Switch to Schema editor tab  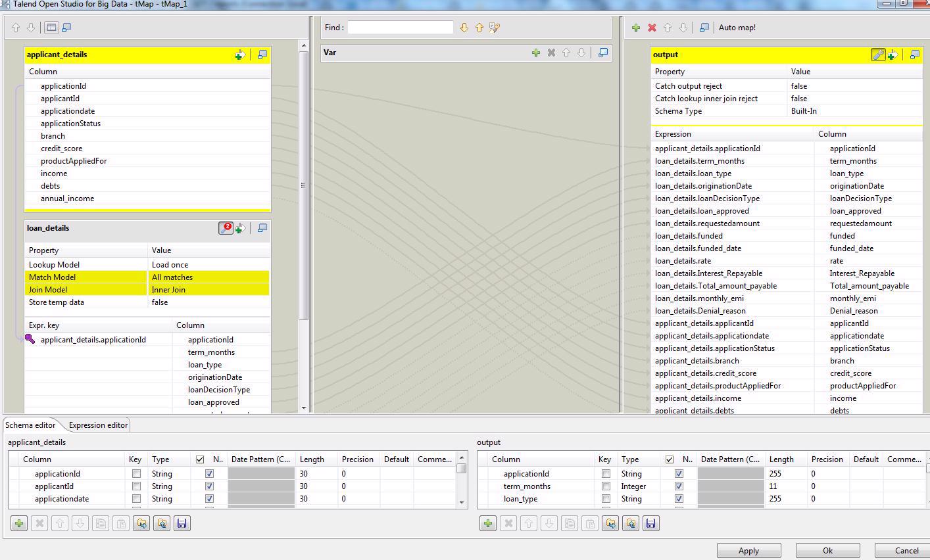30,425
